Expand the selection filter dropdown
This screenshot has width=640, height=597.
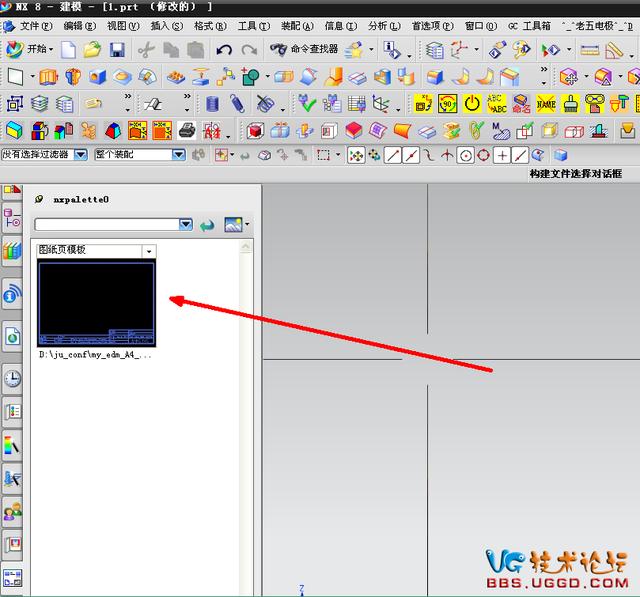click(x=81, y=155)
